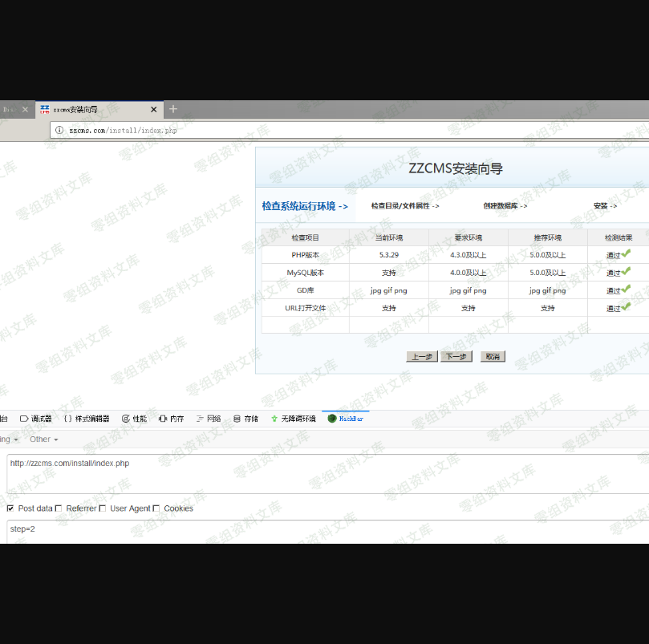Image resolution: width=649 pixels, height=644 pixels.
Task: Close the zzcms安装向导 tab
Action: tap(155, 110)
